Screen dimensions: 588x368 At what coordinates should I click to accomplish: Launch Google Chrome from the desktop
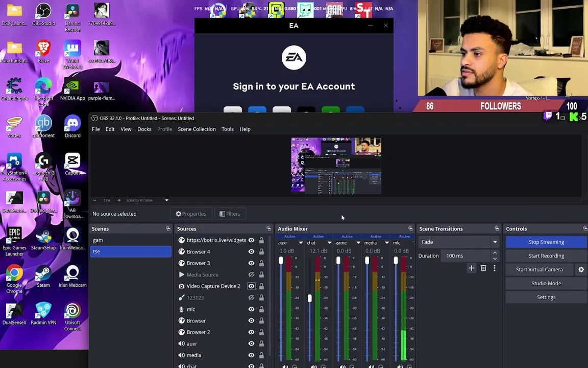14,280
